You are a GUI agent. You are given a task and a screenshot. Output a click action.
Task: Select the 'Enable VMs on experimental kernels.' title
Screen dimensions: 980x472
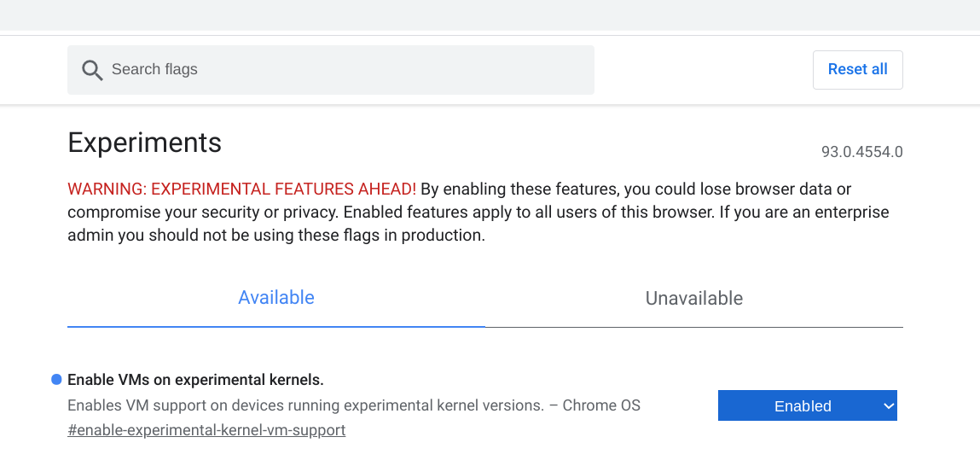click(x=195, y=380)
